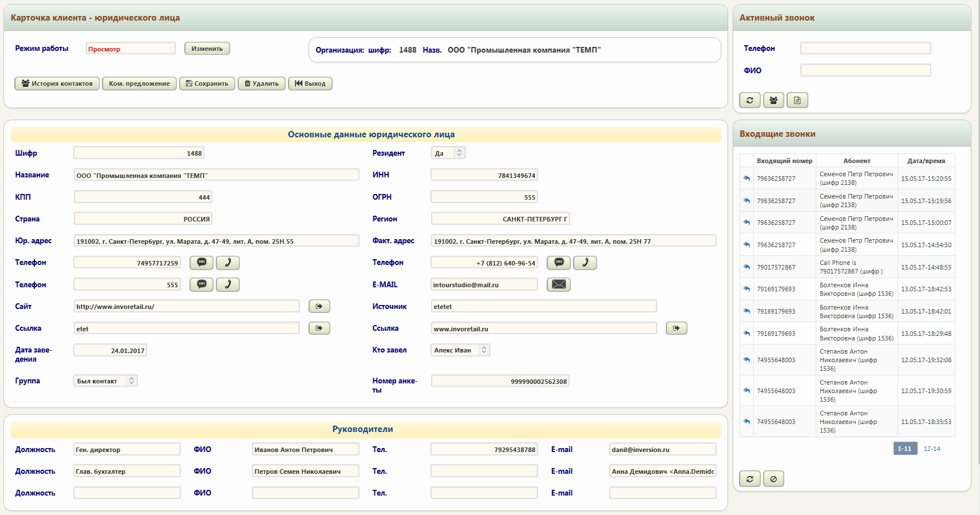Viewport: 980px width, 515px height.
Task: Click the Название input field
Action: point(216,175)
